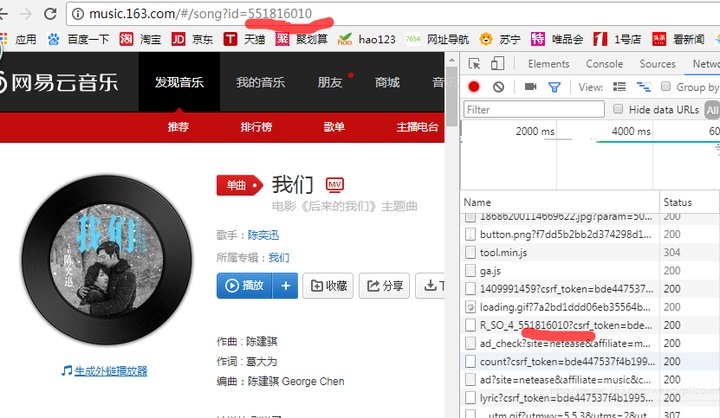Stop recording network log (red circle)

tap(474, 86)
